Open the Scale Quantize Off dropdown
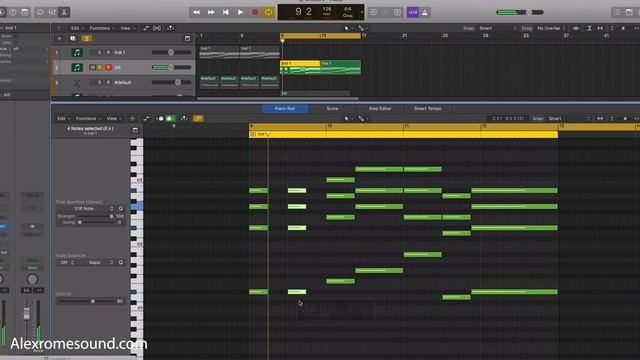This screenshot has width=640, height=360. click(66, 262)
